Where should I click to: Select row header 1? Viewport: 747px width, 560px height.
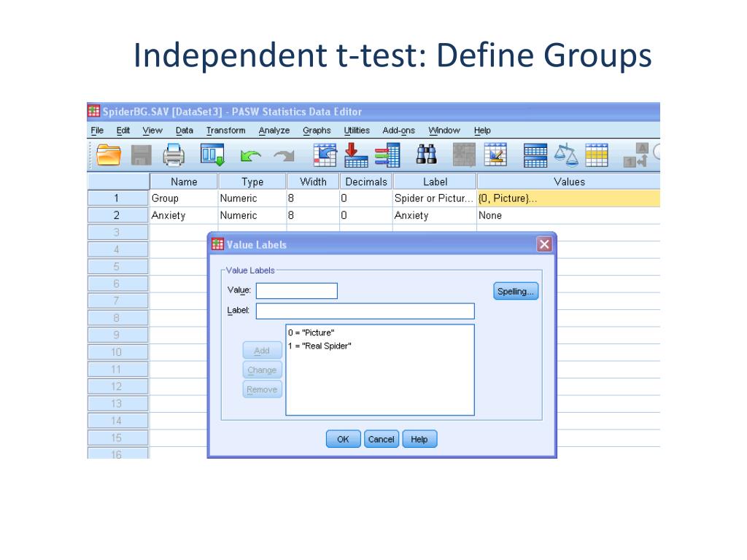click(x=117, y=198)
